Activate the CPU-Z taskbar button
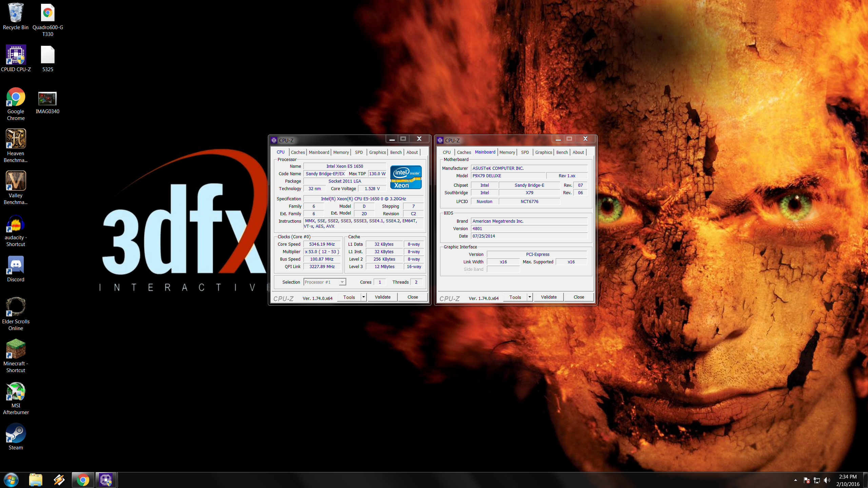 pyautogui.click(x=106, y=480)
